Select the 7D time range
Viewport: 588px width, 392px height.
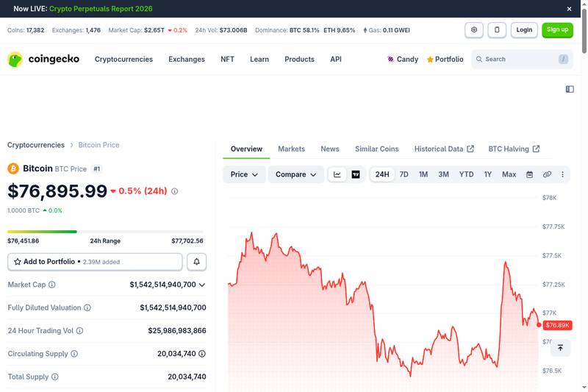[x=404, y=174]
